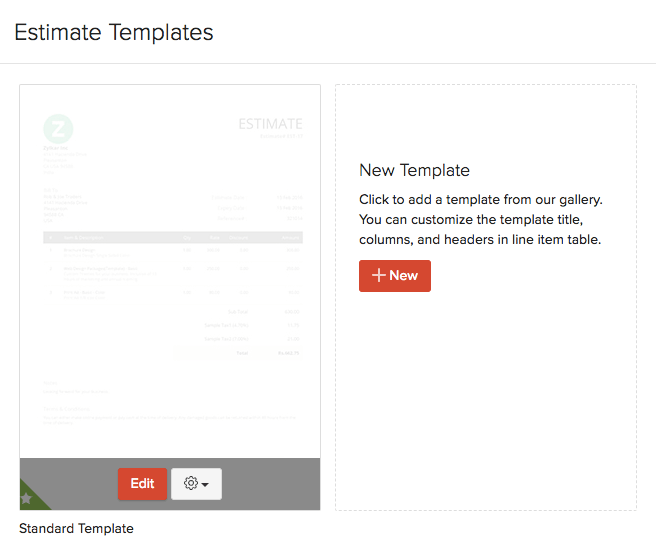Viewport: 656px width, 551px height.
Task: Click the New Template heading text
Action: pyautogui.click(x=414, y=170)
